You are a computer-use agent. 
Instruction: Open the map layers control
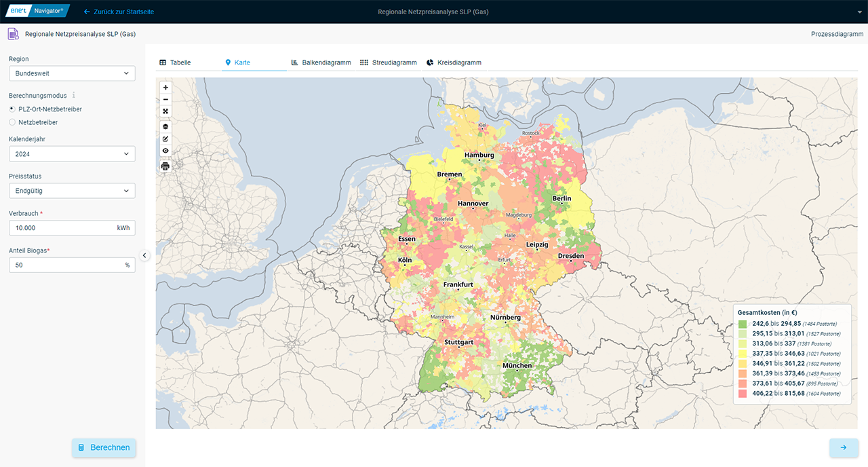[x=165, y=127]
